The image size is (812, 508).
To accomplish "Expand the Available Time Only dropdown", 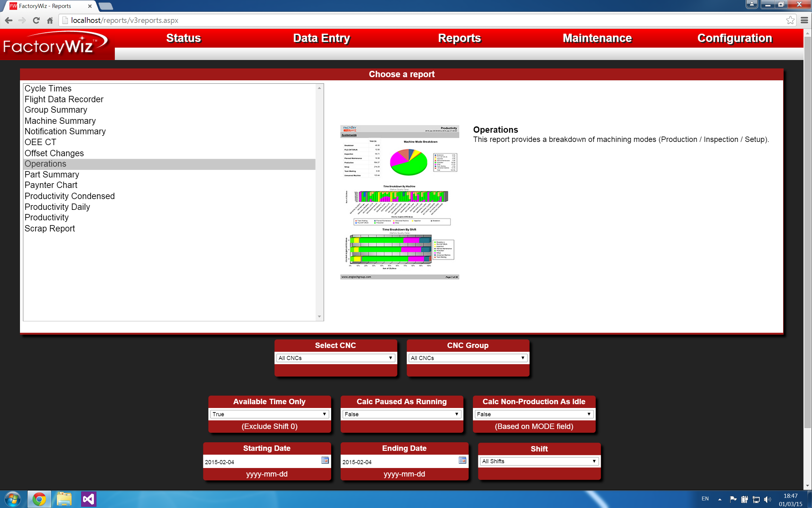I will point(269,414).
